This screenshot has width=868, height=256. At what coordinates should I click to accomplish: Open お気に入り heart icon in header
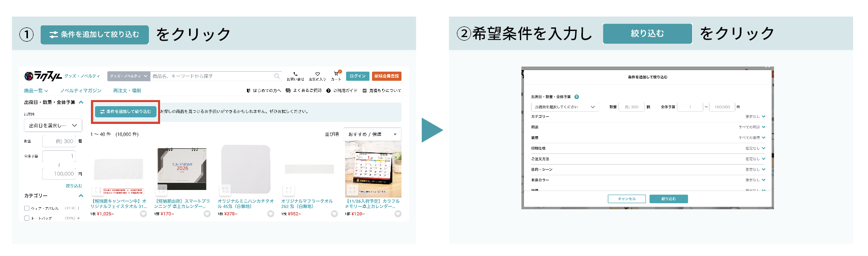318,74
